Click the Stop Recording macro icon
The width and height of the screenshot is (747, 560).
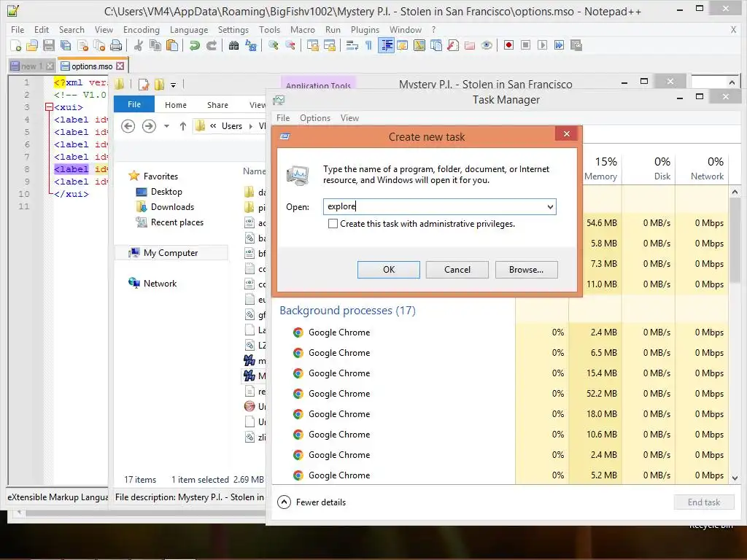[x=525, y=45]
